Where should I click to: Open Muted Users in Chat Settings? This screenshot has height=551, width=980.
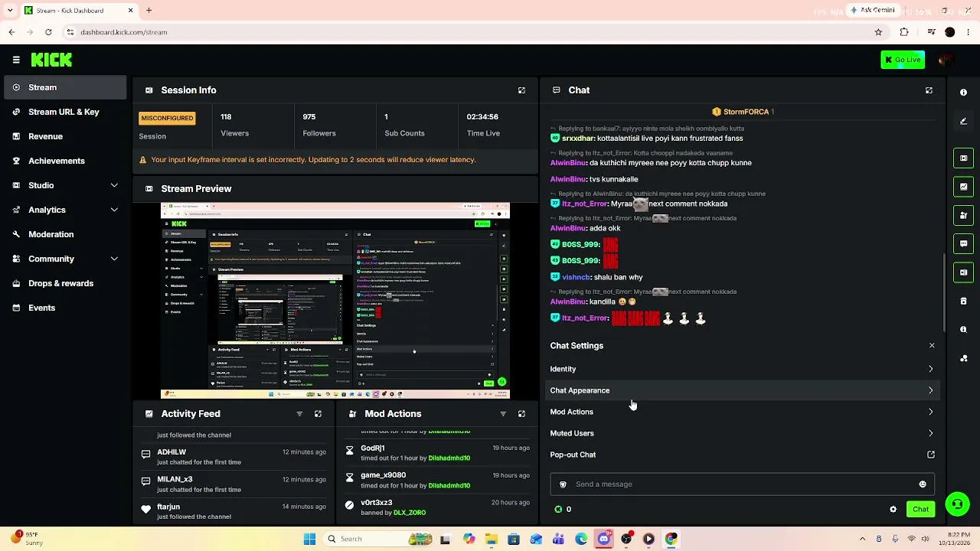[742, 433]
